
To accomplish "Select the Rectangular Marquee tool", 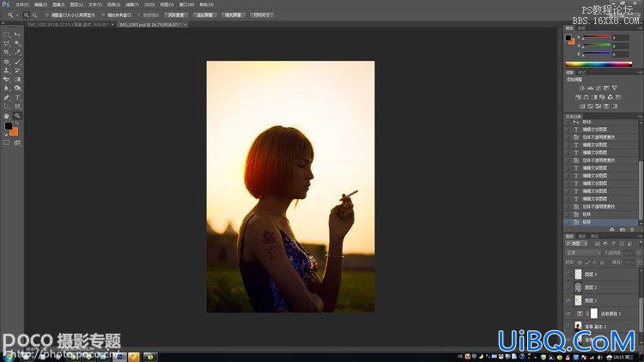I will point(6,34).
